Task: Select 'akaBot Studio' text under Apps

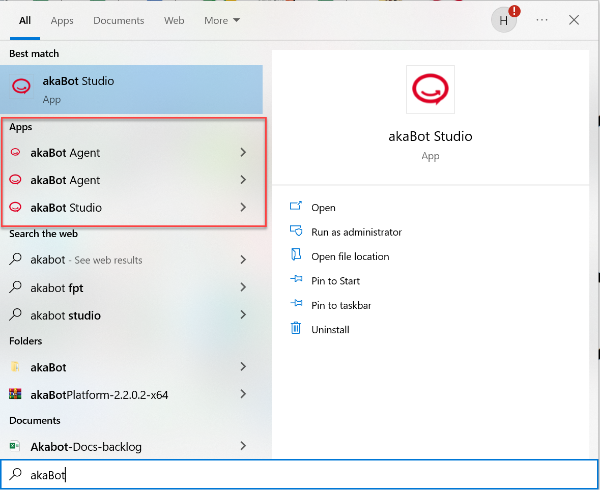Action: click(66, 208)
